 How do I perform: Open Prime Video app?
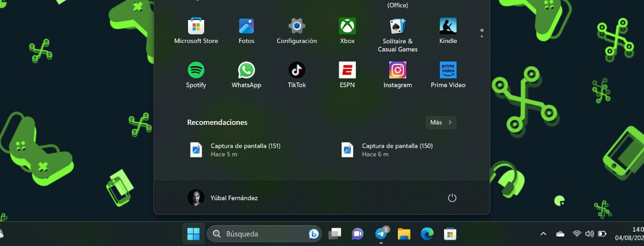[448, 75]
